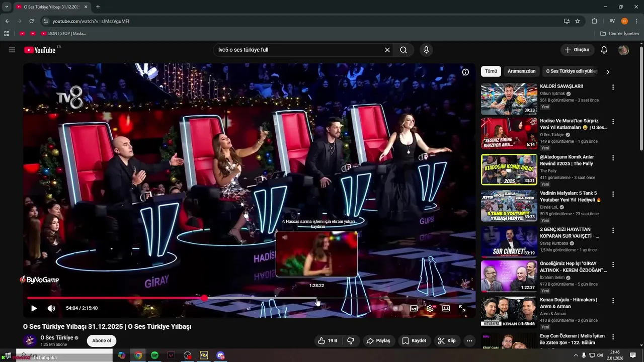This screenshot has height=362, width=644.
Task: Seek video at the red progress scrubber
Action: (x=204, y=298)
